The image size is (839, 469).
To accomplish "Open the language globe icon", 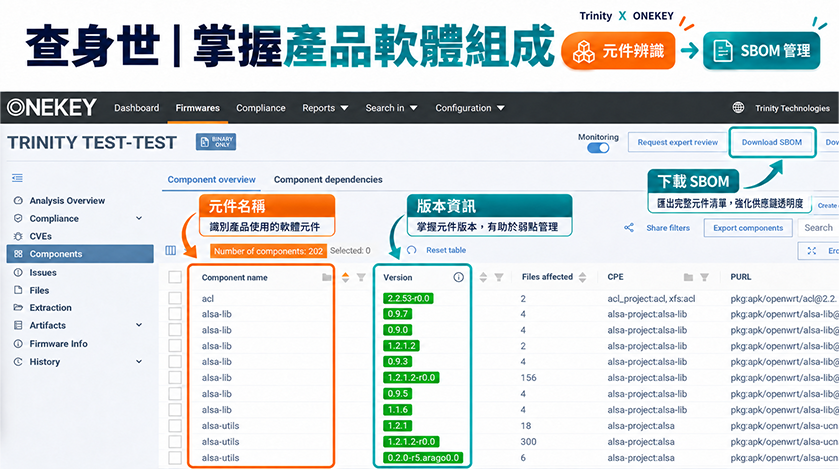I will point(738,107).
